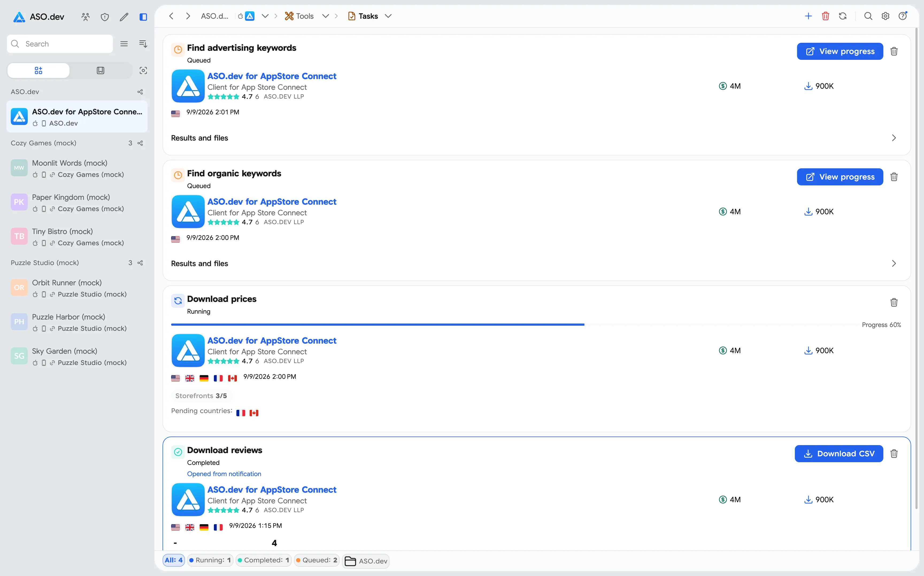Screen dimensions: 924x576
Task: Filter tasks by Completed: 1
Action: click(263, 560)
